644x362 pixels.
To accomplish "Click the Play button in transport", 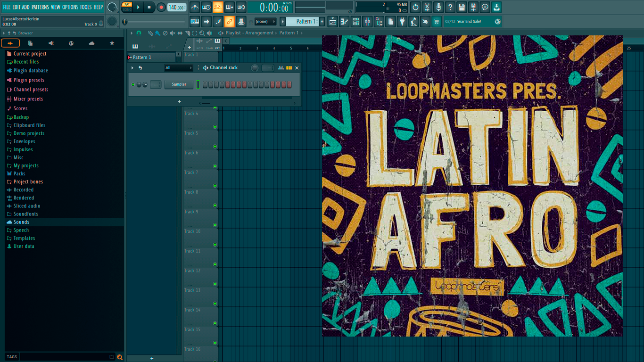I will click(138, 7).
